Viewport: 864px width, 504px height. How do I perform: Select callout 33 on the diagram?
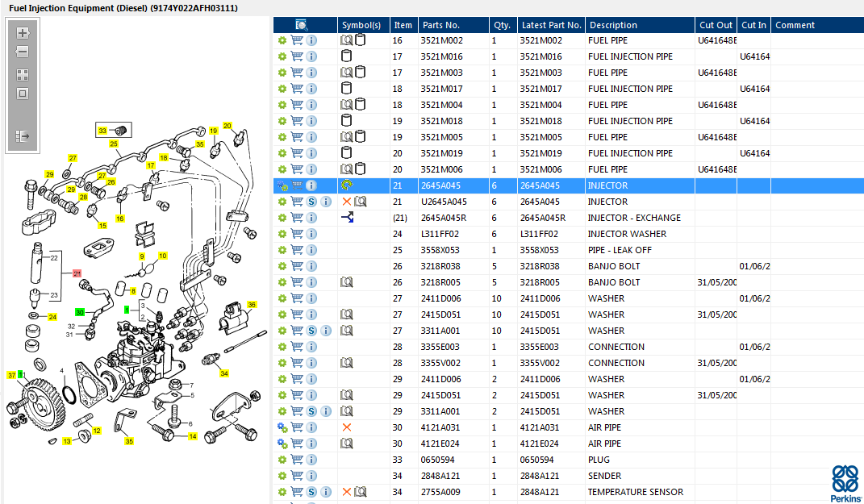click(x=102, y=131)
